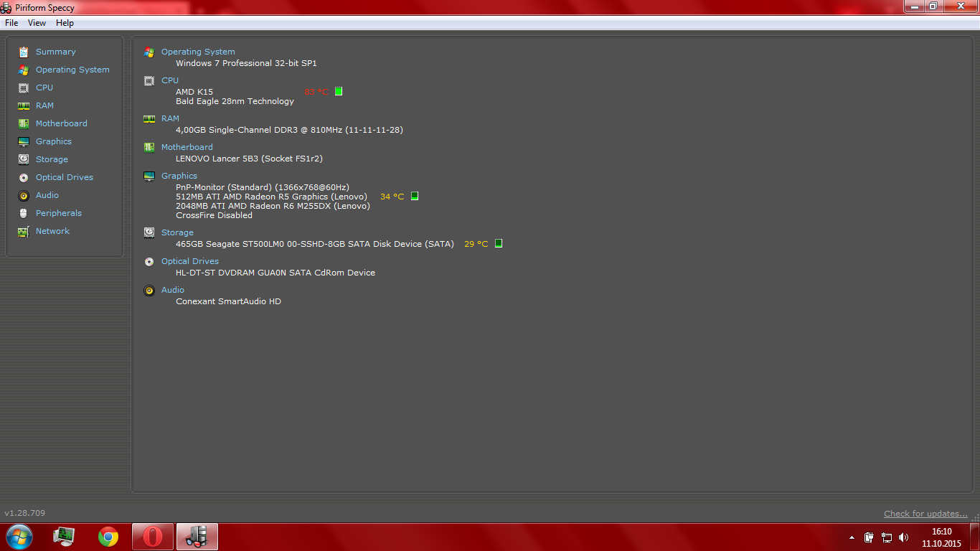Image resolution: width=980 pixels, height=551 pixels.
Task: Click the Motherboard icon in sidebar
Action: point(24,123)
